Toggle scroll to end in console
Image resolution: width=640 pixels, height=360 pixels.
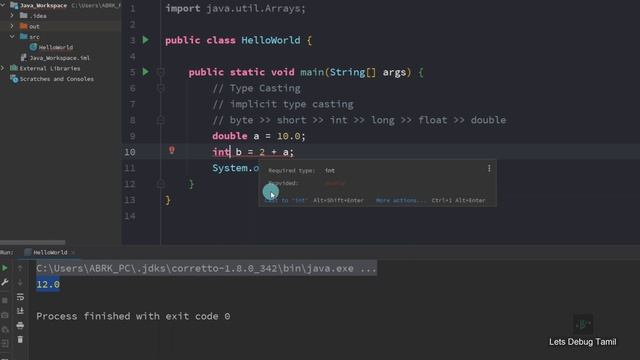[x=20, y=311]
